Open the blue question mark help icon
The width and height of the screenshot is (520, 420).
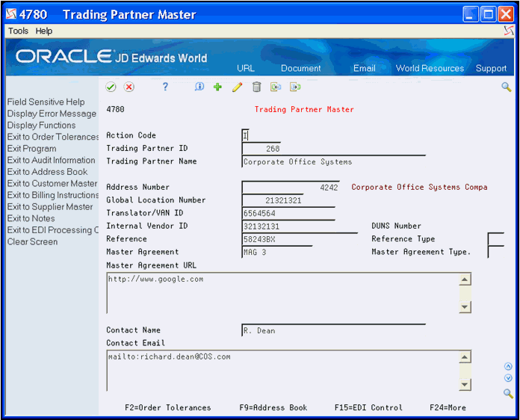pos(165,87)
